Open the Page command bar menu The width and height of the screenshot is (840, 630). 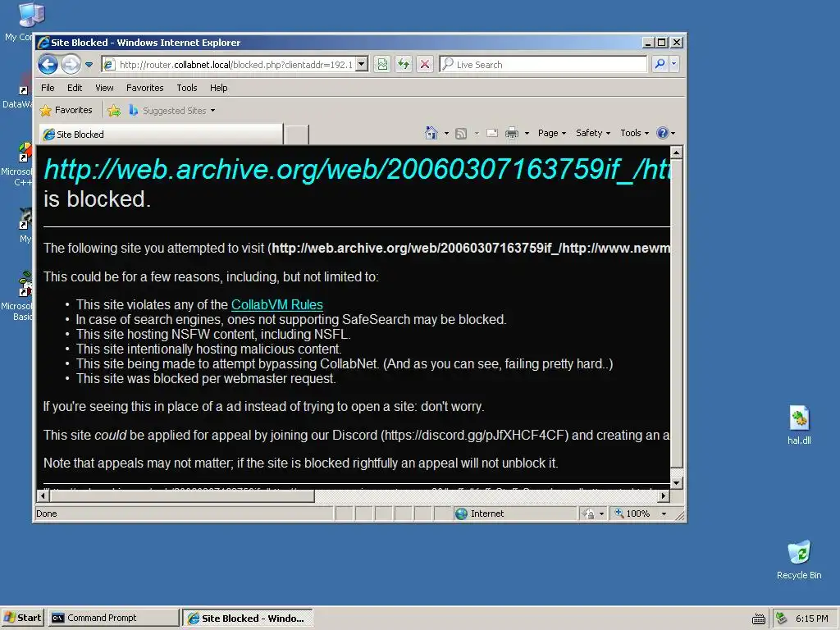click(x=552, y=133)
